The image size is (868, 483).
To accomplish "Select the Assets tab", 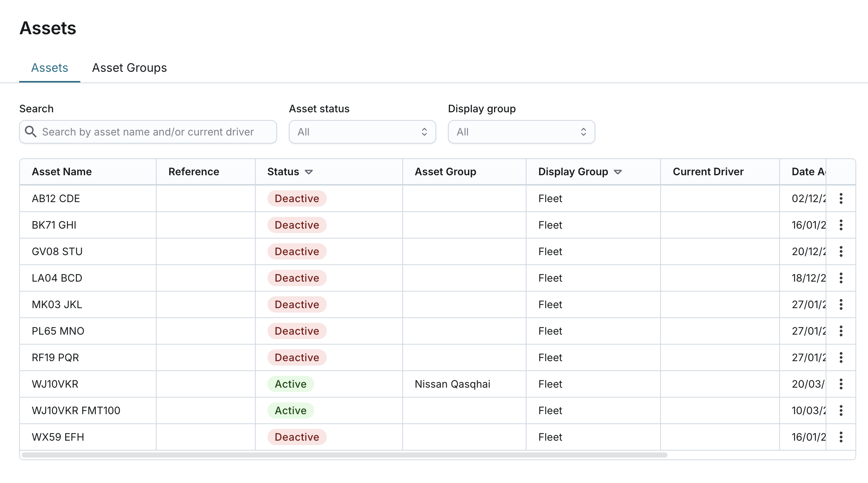I will [x=50, y=68].
